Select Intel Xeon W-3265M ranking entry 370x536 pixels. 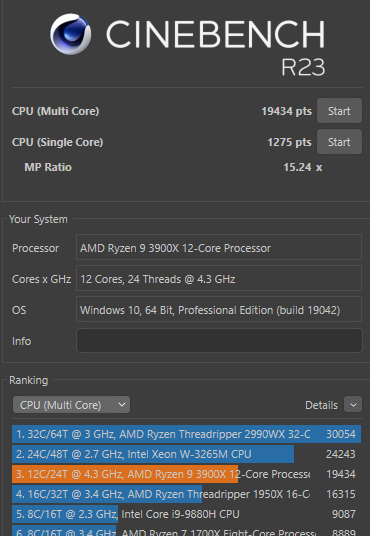186,454
